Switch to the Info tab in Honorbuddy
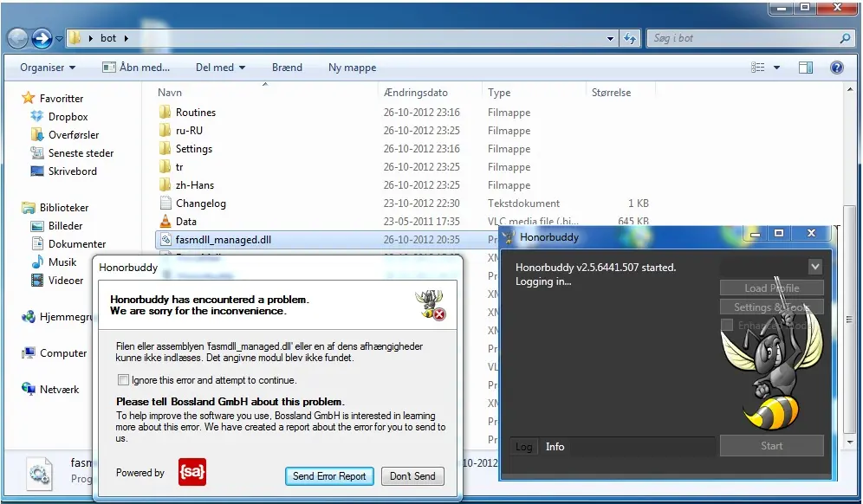Image resolution: width=863 pixels, height=504 pixels. [555, 447]
